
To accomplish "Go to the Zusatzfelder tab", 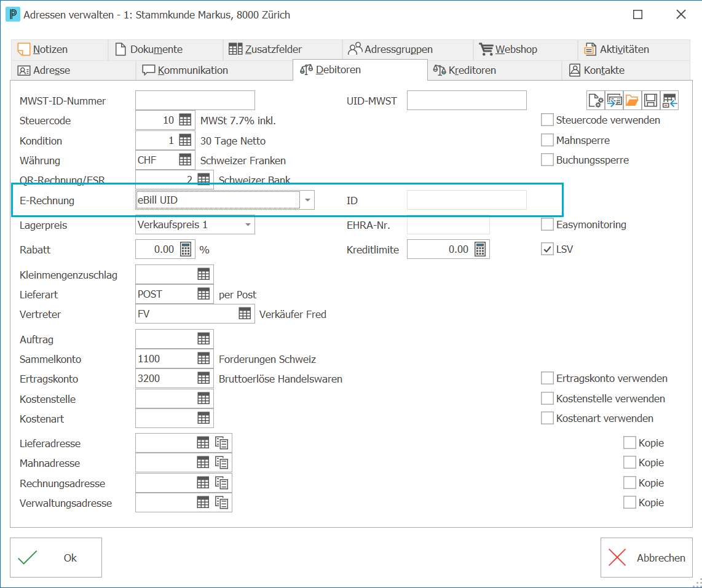I will [x=283, y=49].
